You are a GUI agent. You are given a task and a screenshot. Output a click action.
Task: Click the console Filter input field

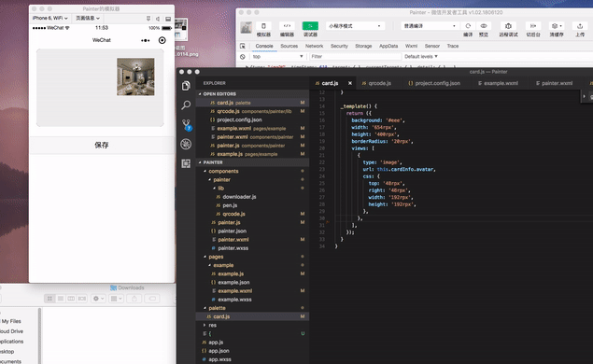click(x=355, y=57)
